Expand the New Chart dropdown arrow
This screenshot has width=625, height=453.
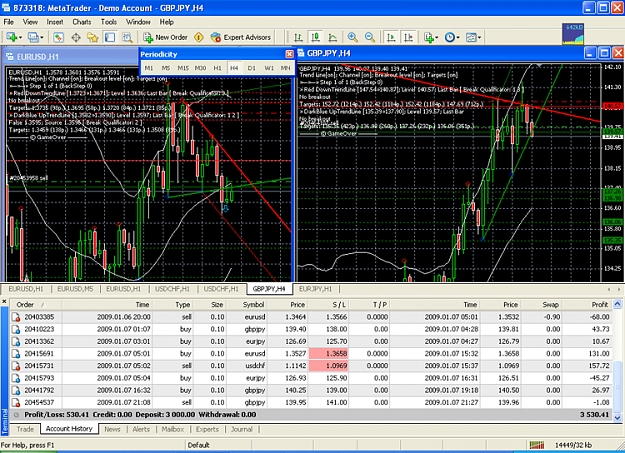click(x=20, y=37)
